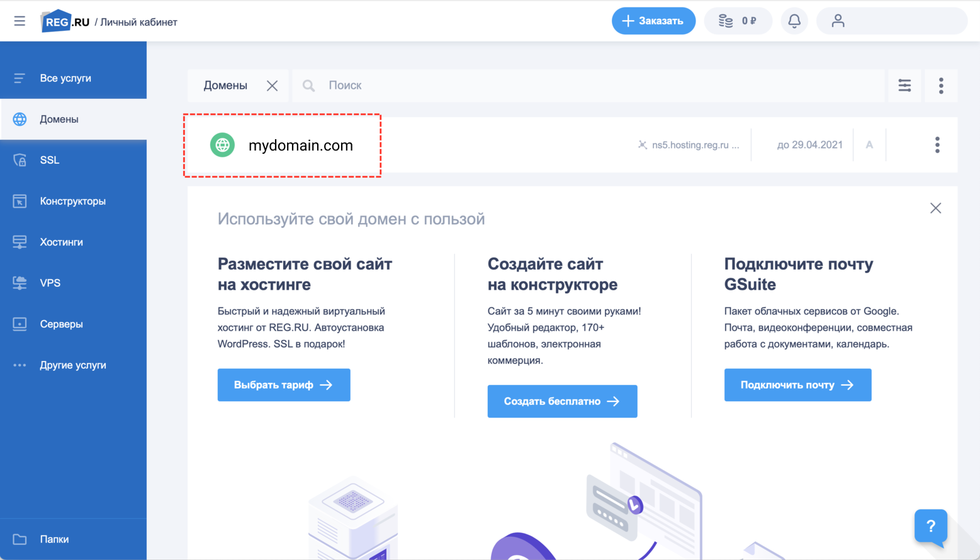Close the promo banner

pos(935,208)
